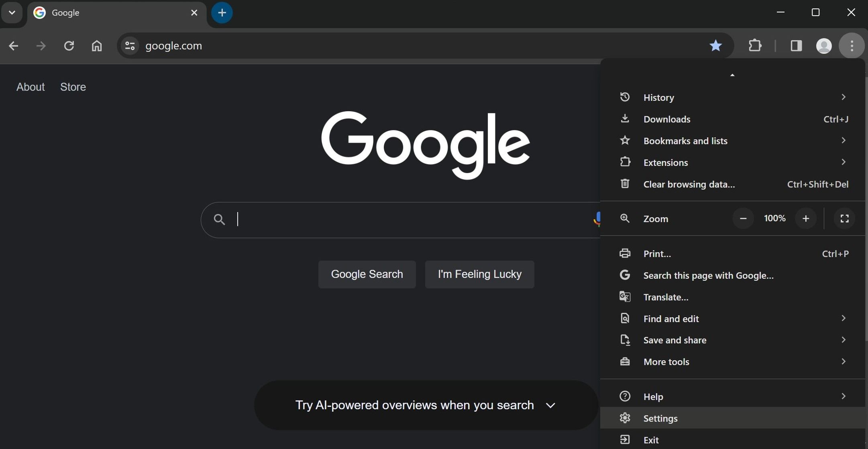The height and width of the screenshot is (449, 868).
Task: Bookmark this page with the star icon
Action: (716, 45)
